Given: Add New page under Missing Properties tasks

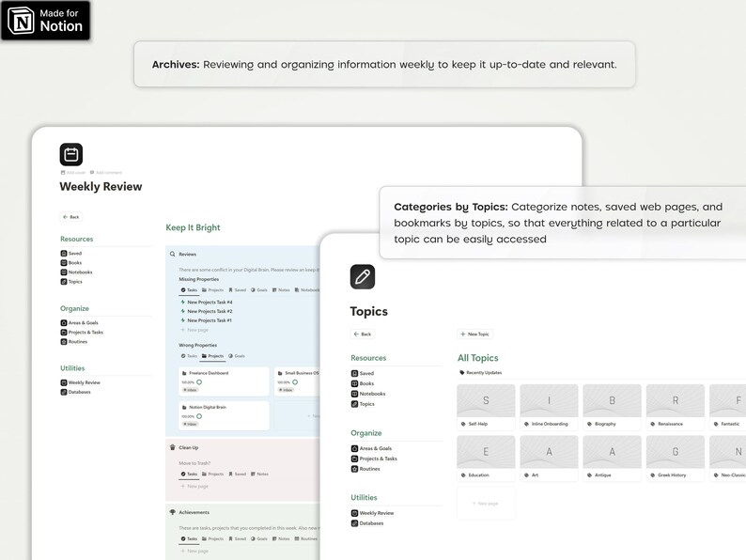Looking at the screenshot, I should click(194, 330).
